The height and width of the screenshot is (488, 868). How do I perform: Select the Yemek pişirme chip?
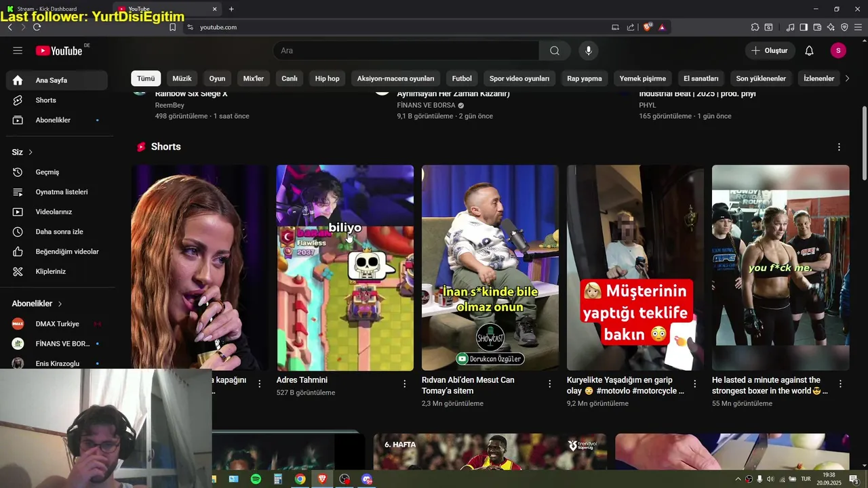(x=642, y=79)
